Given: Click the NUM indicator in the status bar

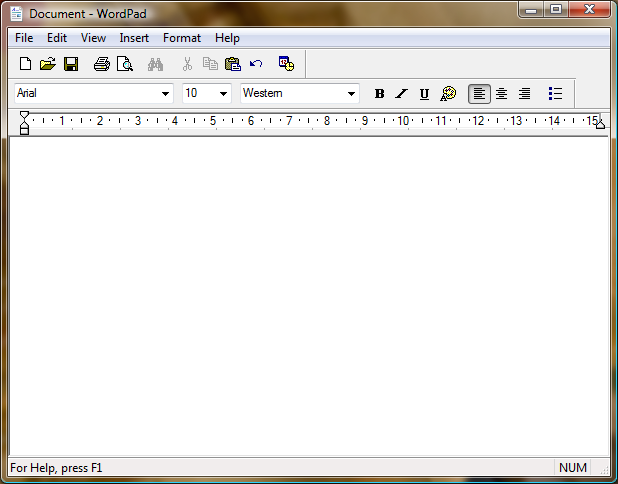Looking at the screenshot, I should (573, 468).
